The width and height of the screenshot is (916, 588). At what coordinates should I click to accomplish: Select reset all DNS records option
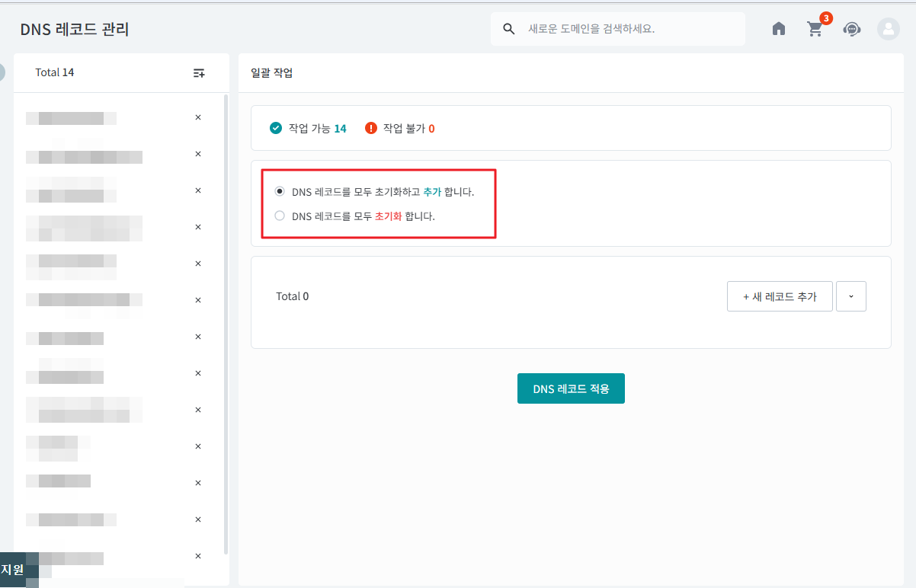[280, 216]
